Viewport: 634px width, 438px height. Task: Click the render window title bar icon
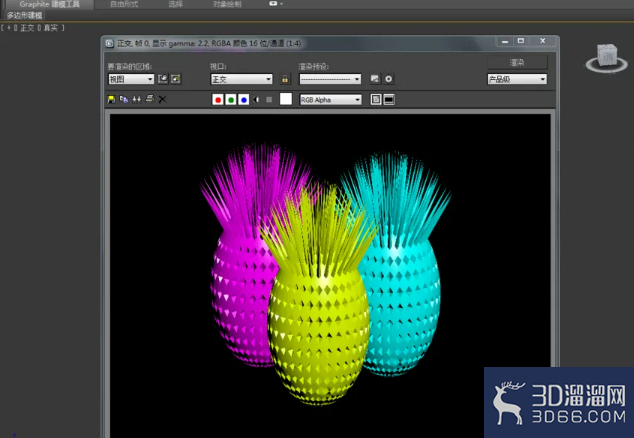[x=109, y=43]
